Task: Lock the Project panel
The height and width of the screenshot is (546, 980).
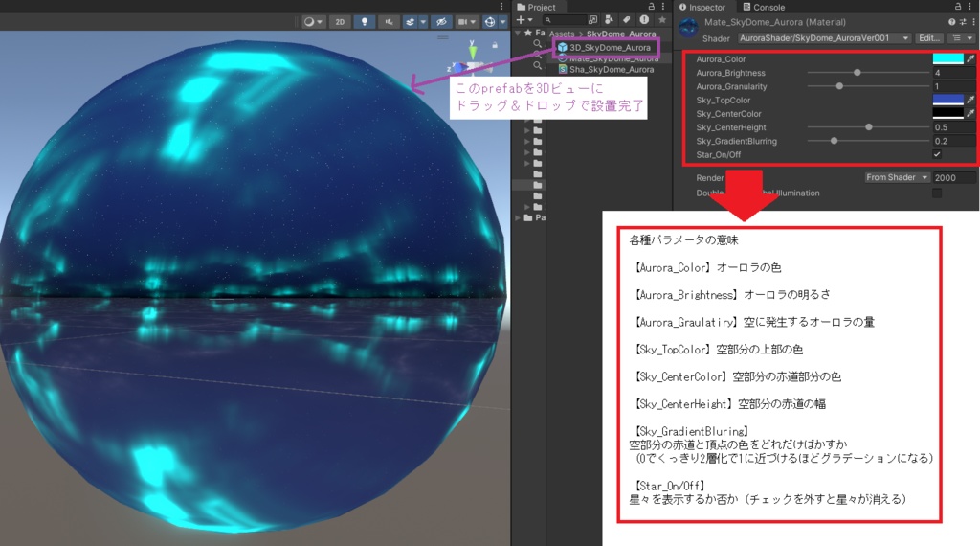Action: point(651,7)
